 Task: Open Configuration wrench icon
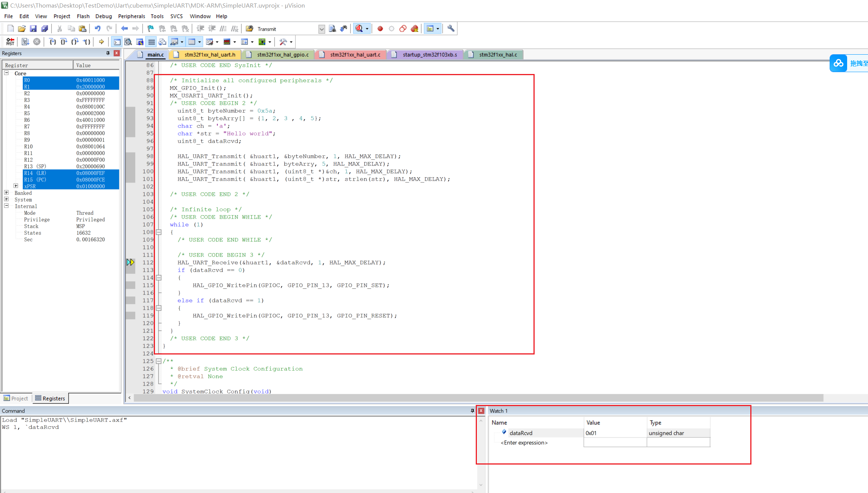pyautogui.click(x=451, y=28)
